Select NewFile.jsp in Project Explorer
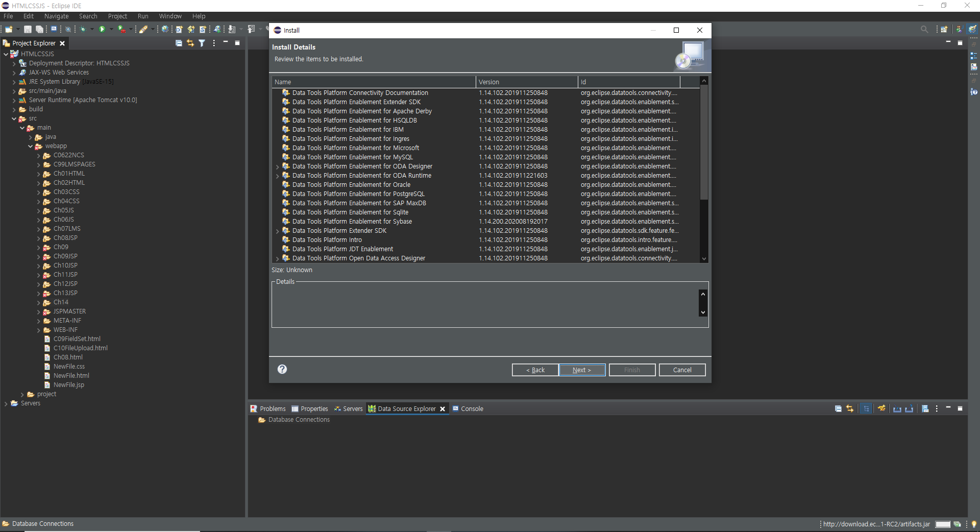Screen dimensions: 980x532 (x=68, y=385)
